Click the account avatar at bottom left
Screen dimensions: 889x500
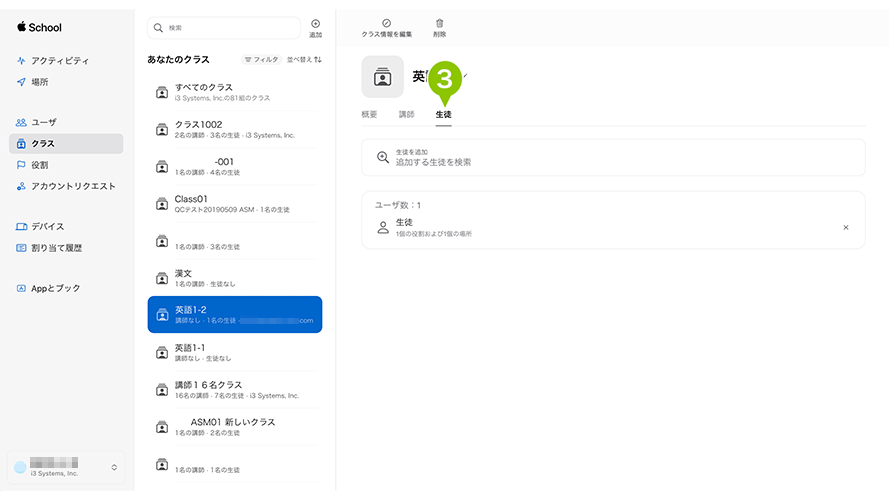(x=20, y=468)
